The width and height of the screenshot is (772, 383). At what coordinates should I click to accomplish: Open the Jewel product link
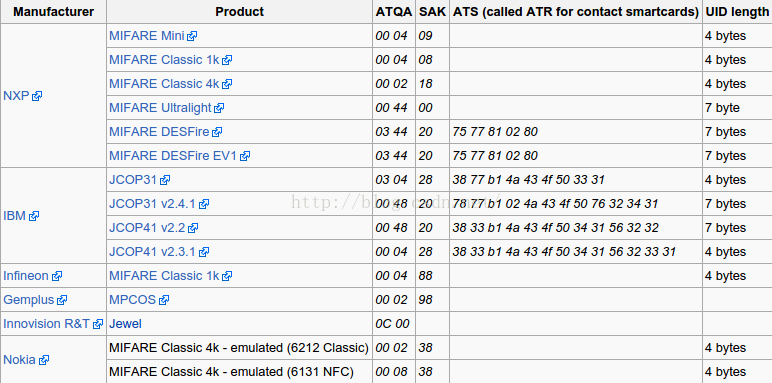(125, 324)
